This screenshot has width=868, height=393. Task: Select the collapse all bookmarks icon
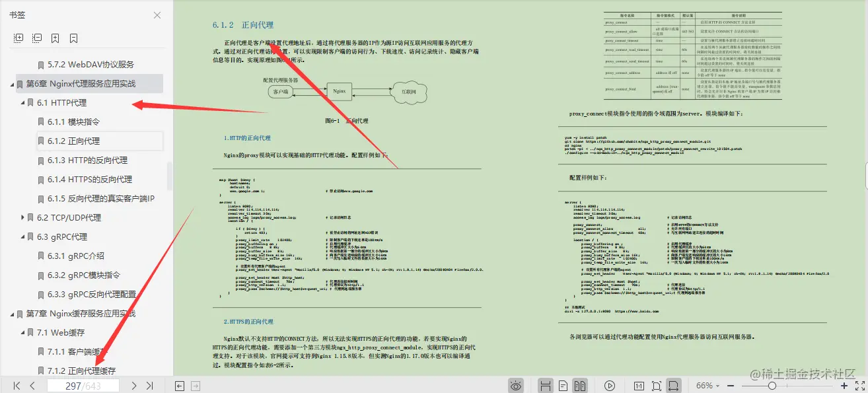[37, 38]
